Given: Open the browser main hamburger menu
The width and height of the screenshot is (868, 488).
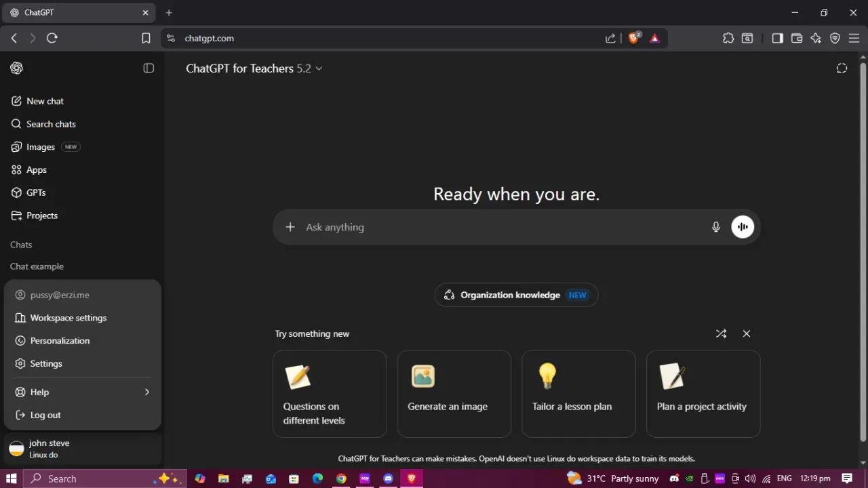Looking at the screenshot, I should (x=854, y=39).
